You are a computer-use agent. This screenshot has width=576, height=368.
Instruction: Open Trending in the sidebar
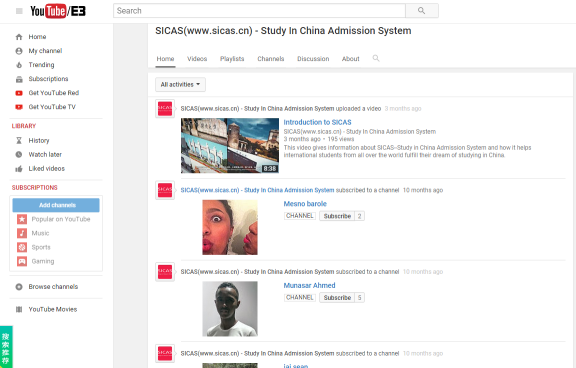[41, 65]
